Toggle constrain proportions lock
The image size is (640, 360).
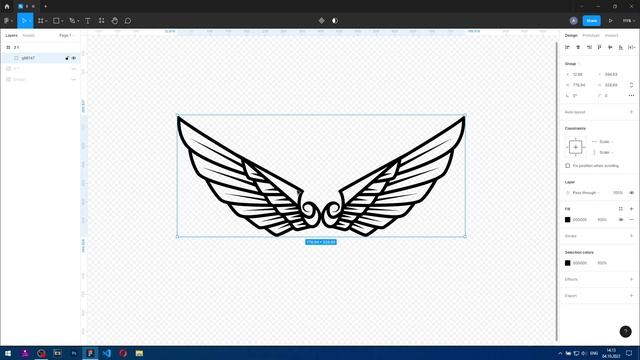(631, 85)
